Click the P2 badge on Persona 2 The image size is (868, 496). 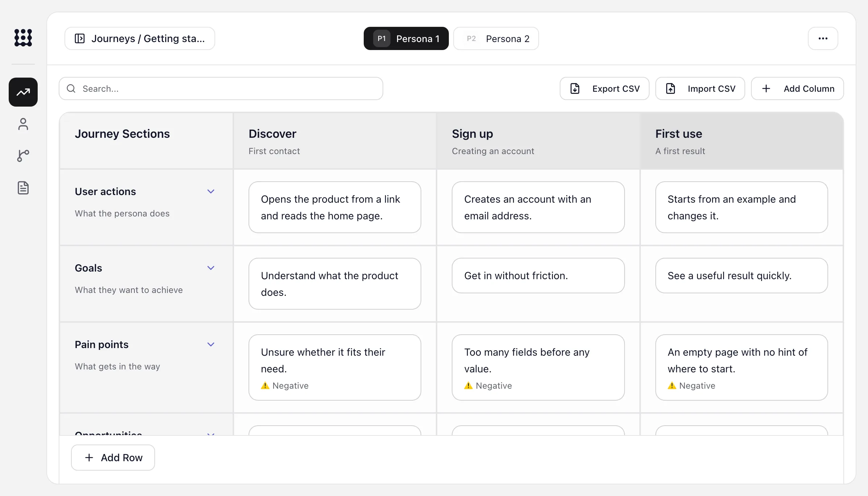point(471,38)
